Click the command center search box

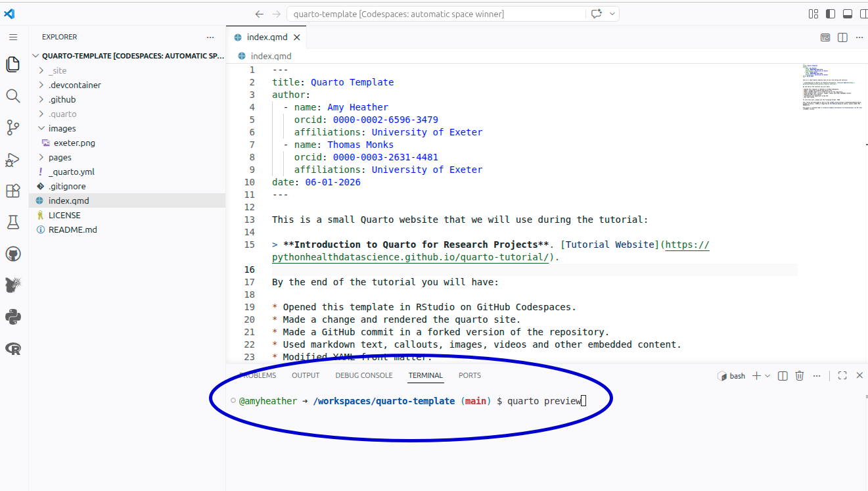tap(436, 14)
